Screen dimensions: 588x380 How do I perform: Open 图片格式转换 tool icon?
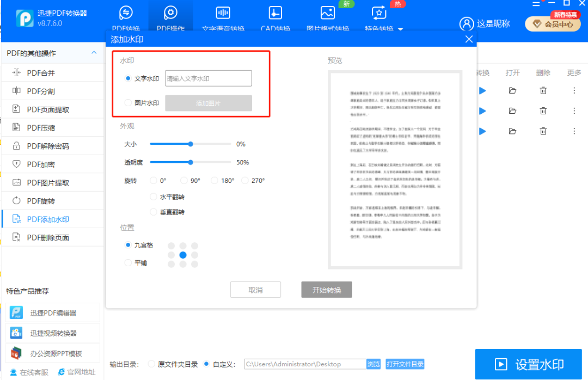pos(328,13)
